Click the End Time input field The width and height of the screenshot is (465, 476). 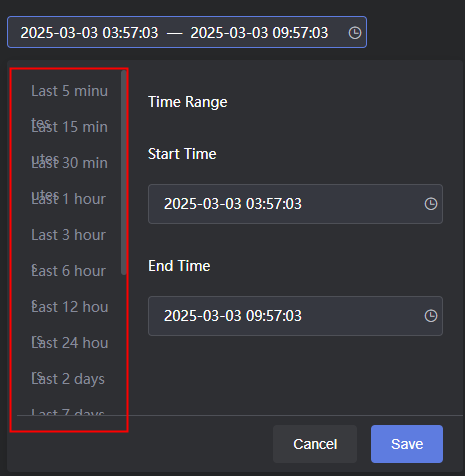click(x=295, y=316)
